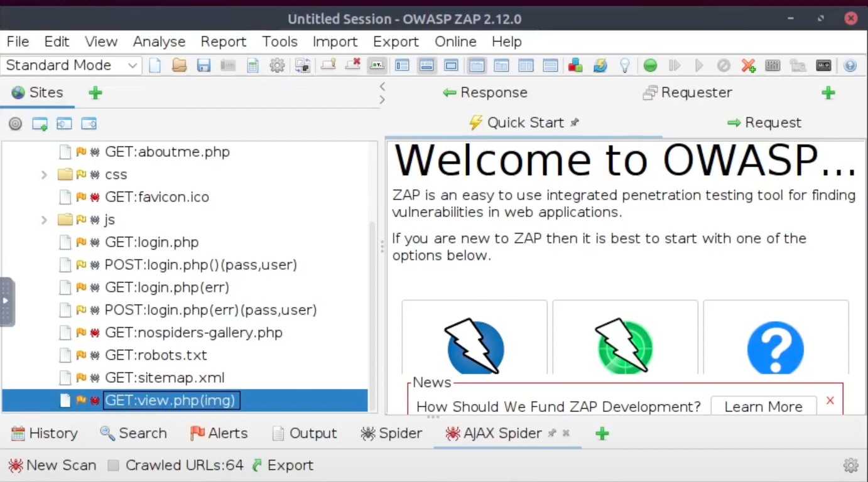868x482 pixels.
Task: Switch to the Alerts tab
Action: (219, 433)
